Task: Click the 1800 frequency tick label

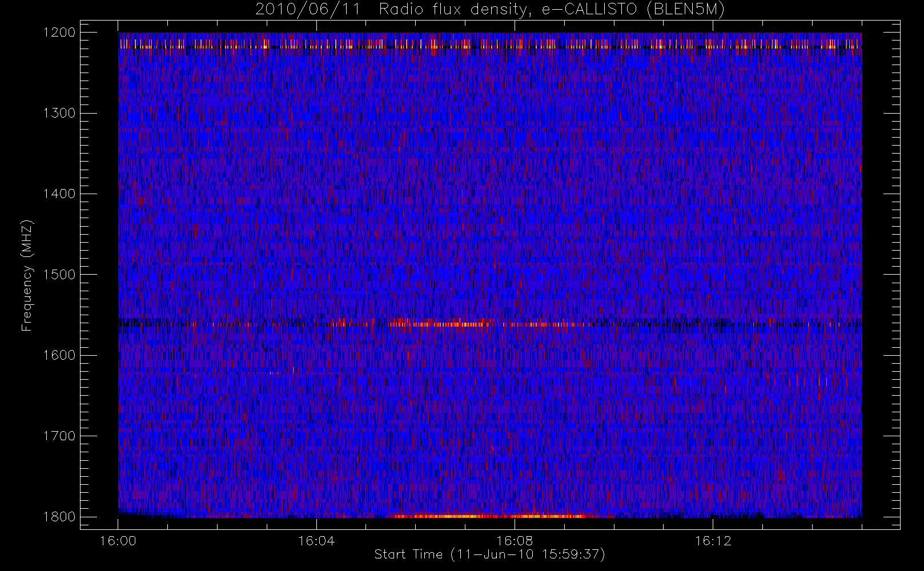Action: tap(59, 517)
